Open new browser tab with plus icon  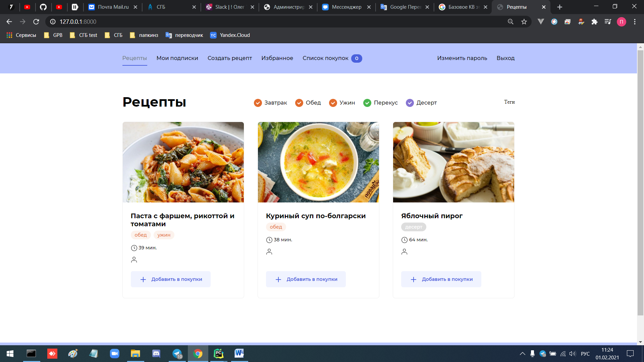pos(559,7)
